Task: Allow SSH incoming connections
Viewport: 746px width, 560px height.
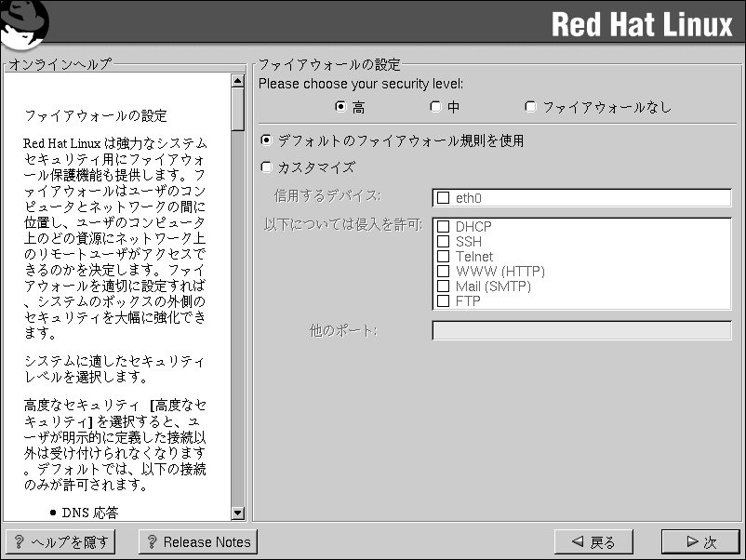Action: [x=444, y=241]
